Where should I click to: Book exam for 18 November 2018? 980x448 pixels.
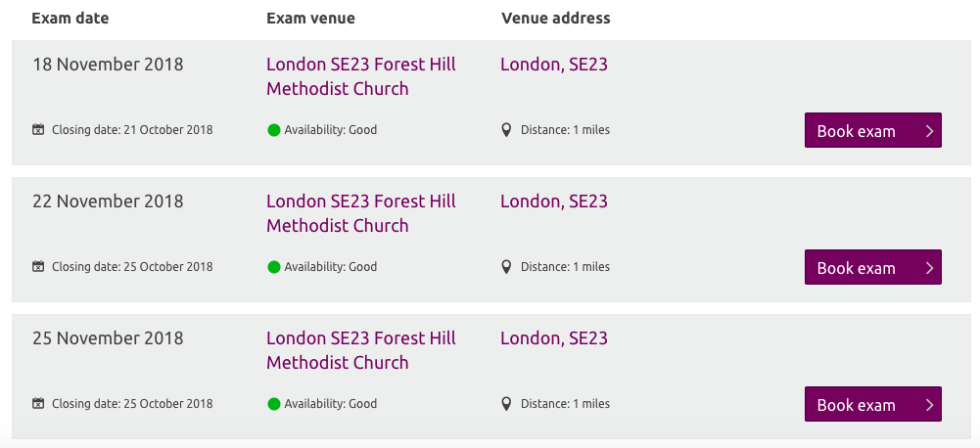pyautogui.click(x=872, y=131)
